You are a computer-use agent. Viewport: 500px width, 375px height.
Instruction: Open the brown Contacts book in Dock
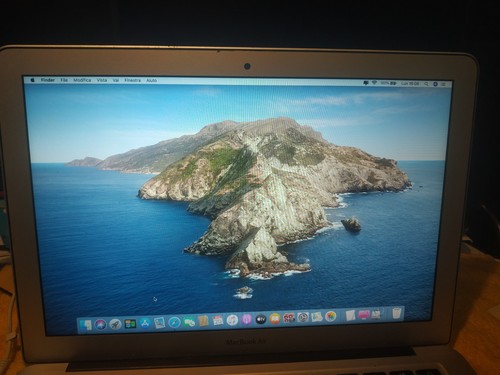[x=203, y=321]
